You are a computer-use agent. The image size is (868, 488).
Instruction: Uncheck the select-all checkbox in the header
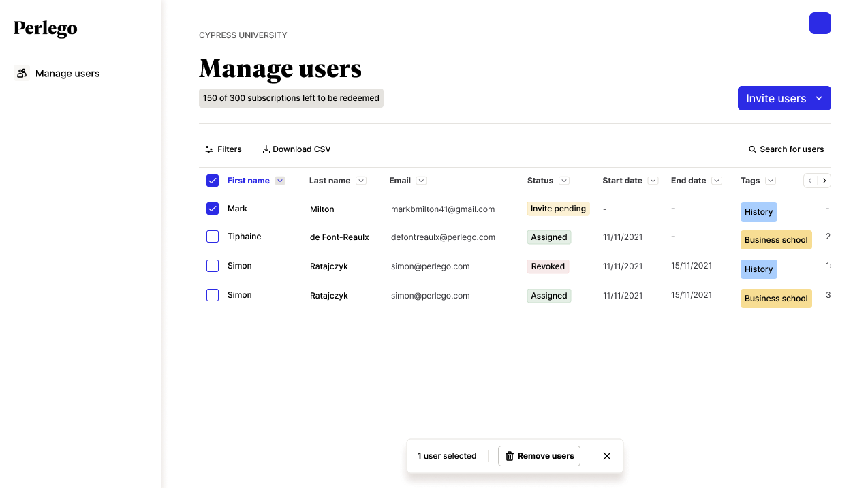click(x=213, y=180)
